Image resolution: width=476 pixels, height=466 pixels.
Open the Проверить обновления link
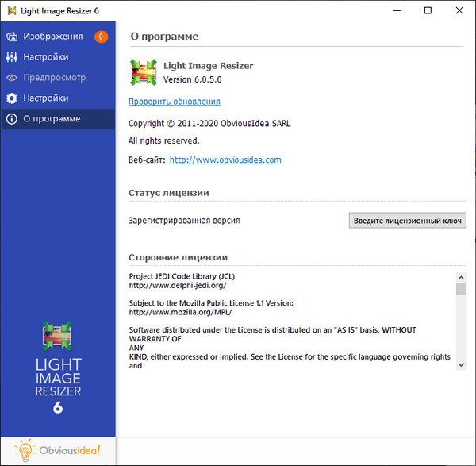coord(175,102)
